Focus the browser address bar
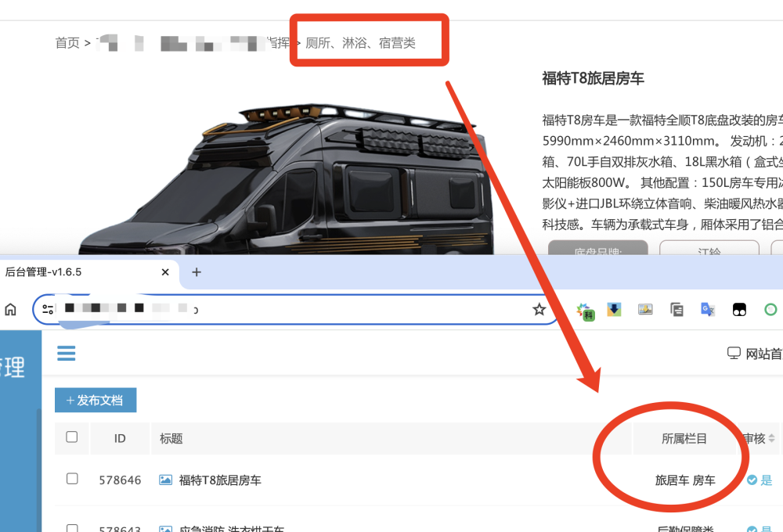 click(294, 309)
